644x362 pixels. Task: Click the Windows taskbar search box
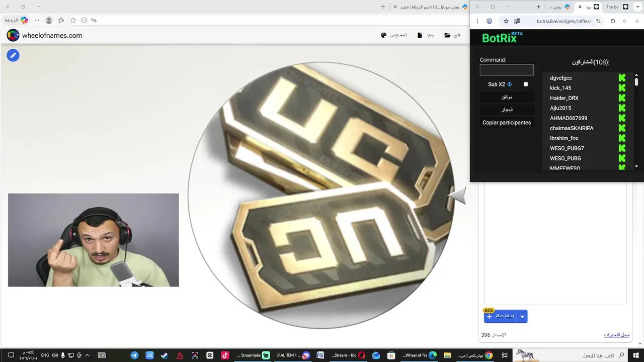click(571, 355)
